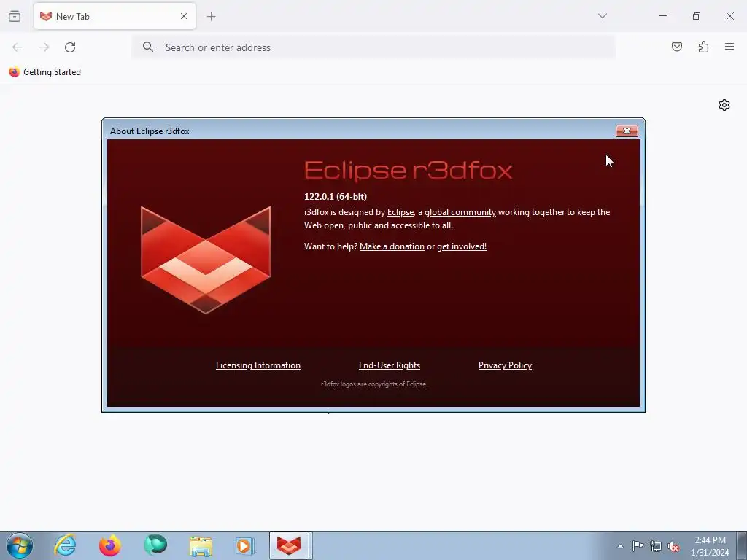Open the tab overview icon at top left
This screenshot has width=747, height=560.
coord(15,16)
